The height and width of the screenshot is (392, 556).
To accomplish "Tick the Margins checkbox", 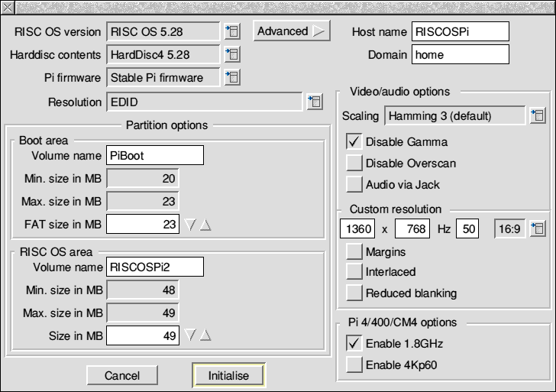I will (354, 252).
